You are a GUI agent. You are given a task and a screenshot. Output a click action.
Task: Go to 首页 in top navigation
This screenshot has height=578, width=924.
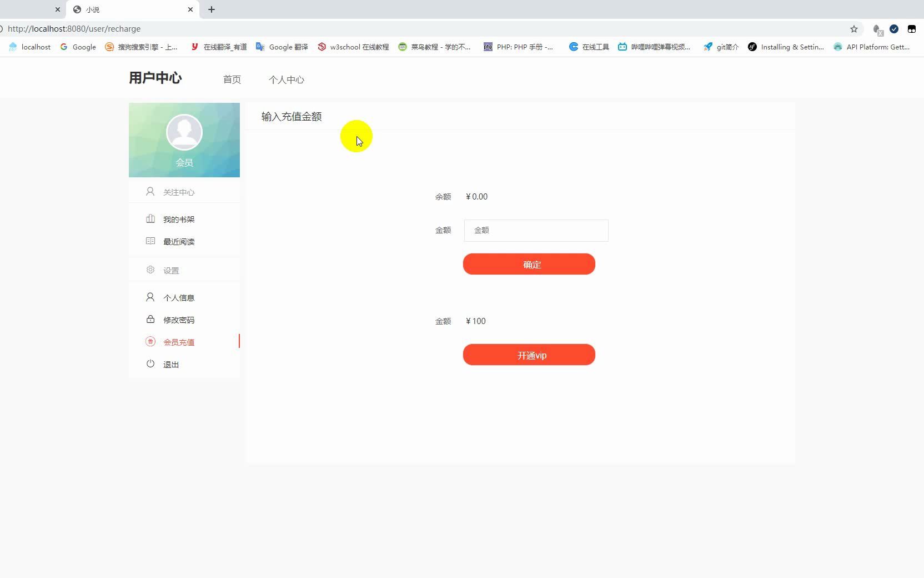click(232, 79)
